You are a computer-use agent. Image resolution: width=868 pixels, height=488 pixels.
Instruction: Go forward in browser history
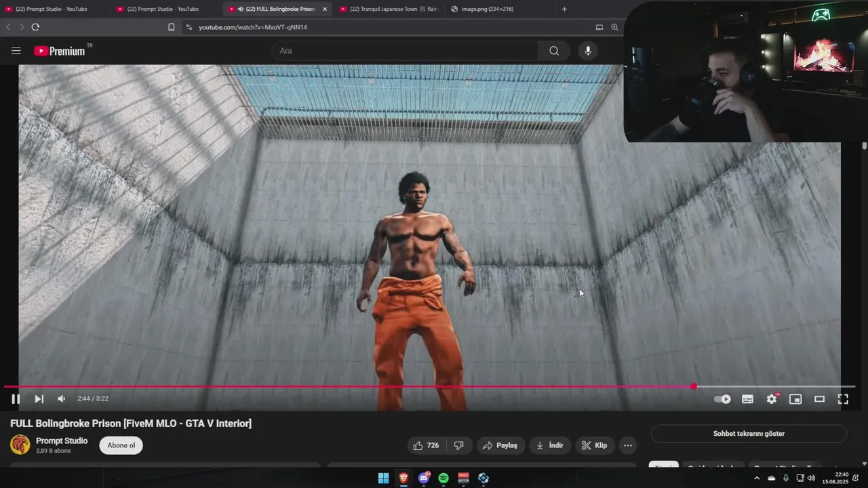(22, 27)
